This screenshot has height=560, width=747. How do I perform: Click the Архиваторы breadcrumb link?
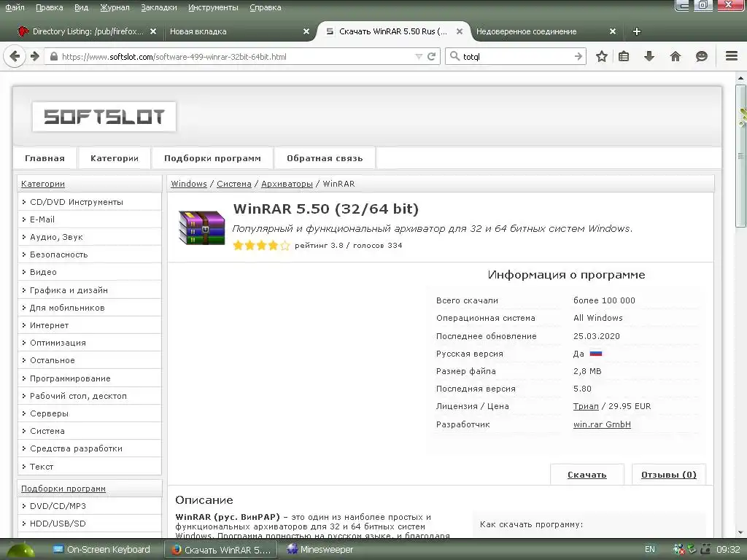pyautogui.click(x=287, y=184)
